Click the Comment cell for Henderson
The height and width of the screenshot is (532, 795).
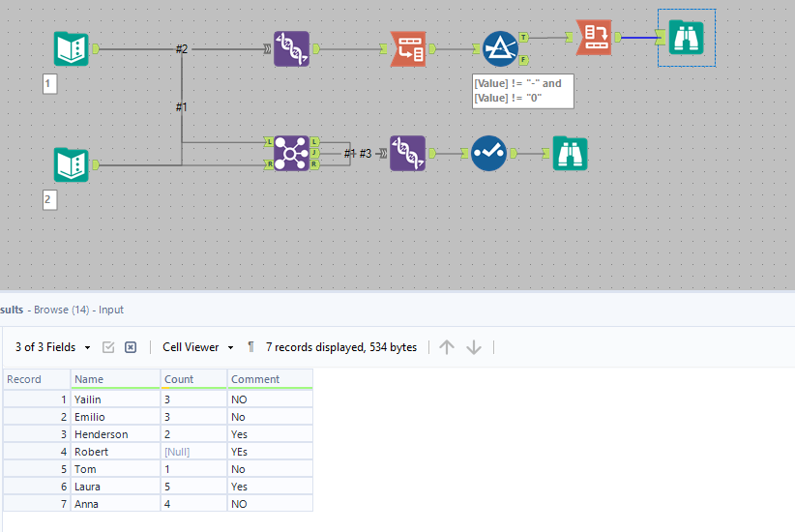coord(270,434)
